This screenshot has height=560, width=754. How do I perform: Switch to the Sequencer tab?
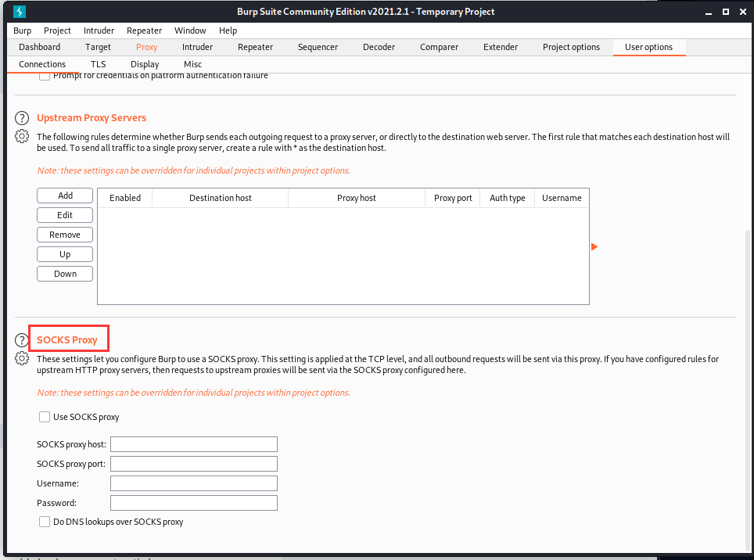click(318, 47)
